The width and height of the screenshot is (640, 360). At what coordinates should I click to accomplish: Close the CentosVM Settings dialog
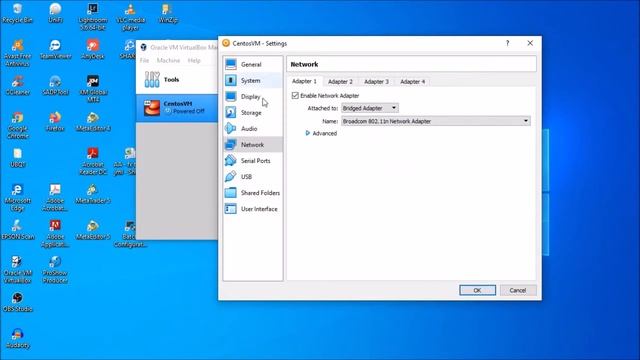[530, 43]
